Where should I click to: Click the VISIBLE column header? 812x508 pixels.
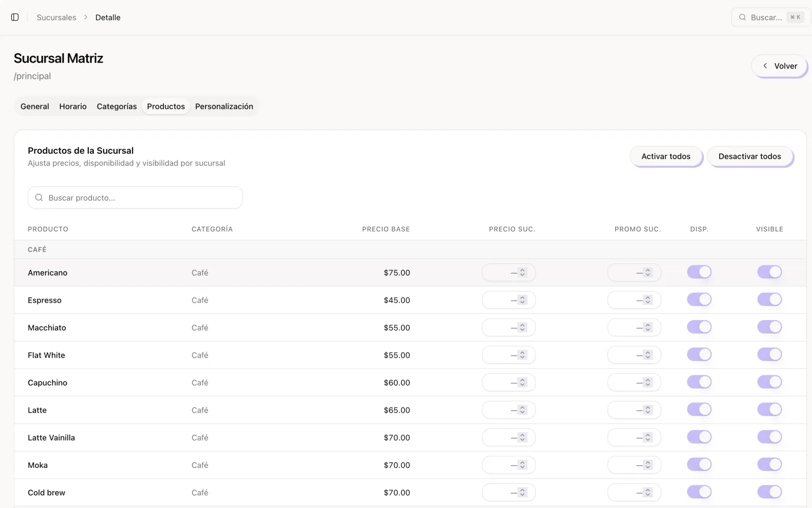(x=769, y=229)
